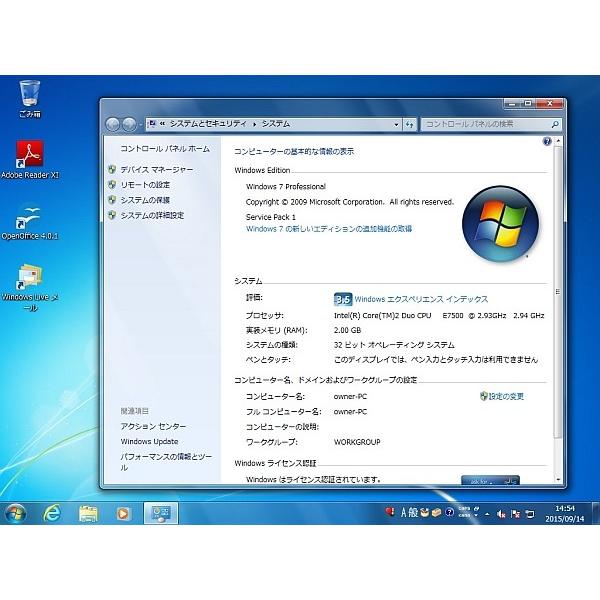Launch Internet Explorer from the taskbar

(x=52, y=513)
